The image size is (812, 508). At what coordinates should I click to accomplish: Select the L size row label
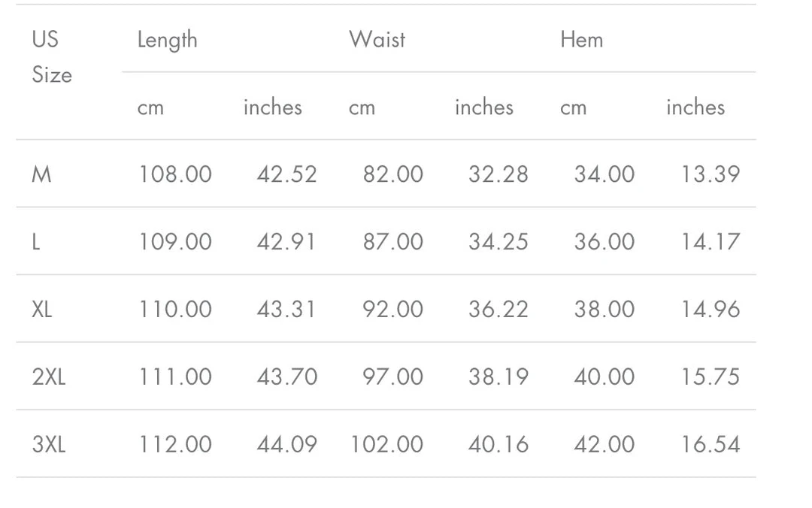click(x=36, y=242)
